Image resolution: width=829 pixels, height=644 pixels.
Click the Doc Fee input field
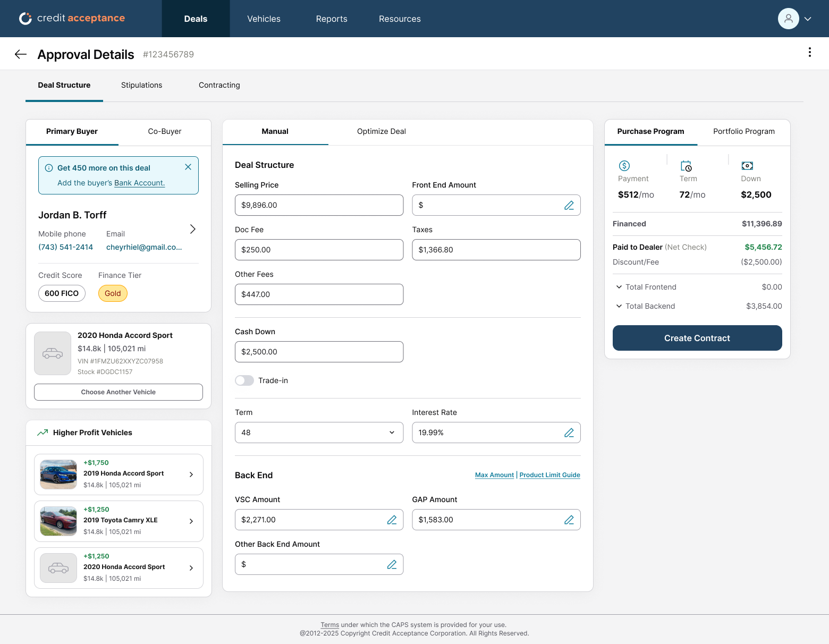319,250
